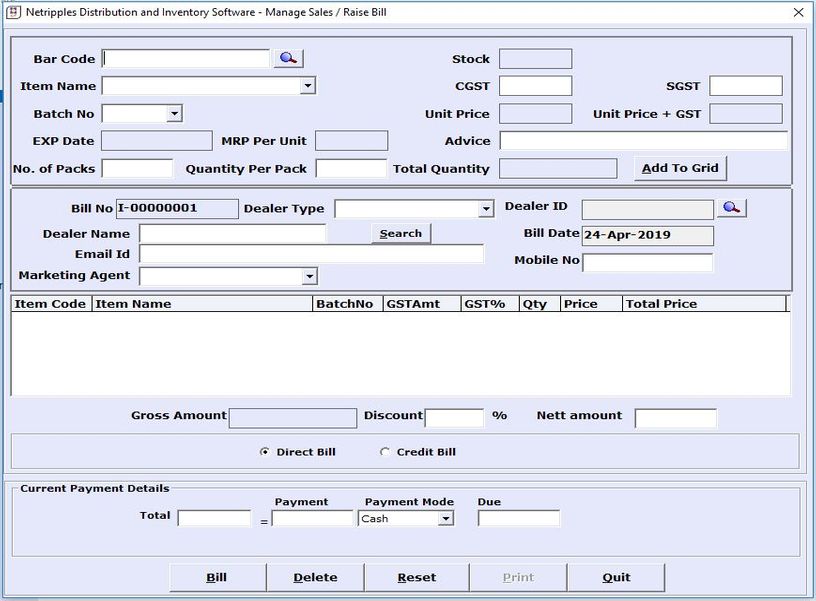Click the Quantity Per Pack field

point(351,169)
